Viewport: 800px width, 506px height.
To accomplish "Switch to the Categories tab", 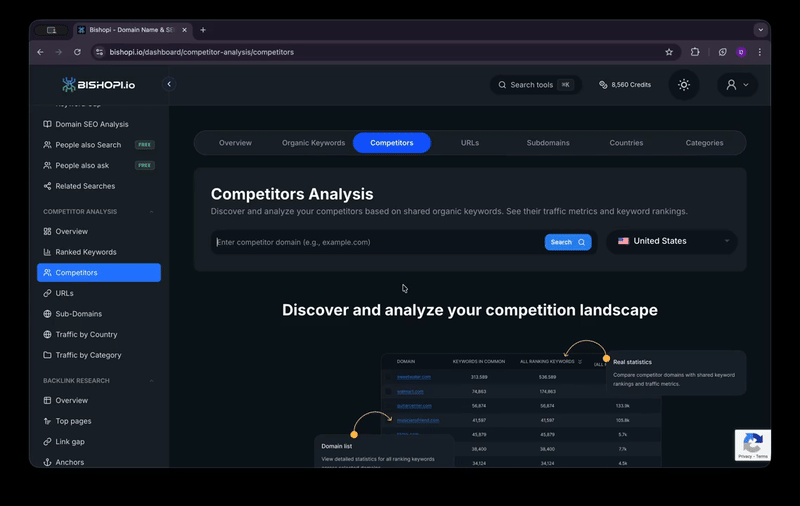I will click(x=704, y=143).
